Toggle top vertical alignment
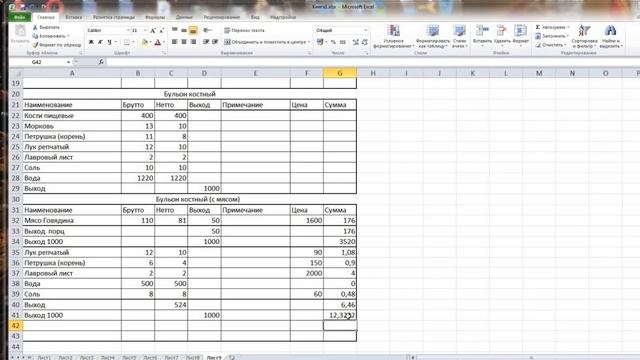Screen dimensions: 640x360 175,30
